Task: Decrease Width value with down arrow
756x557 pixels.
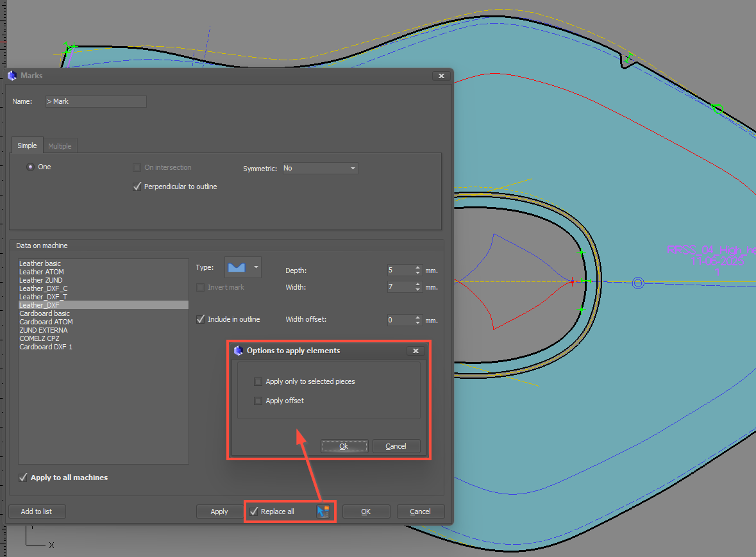Action: pos(418,290)
